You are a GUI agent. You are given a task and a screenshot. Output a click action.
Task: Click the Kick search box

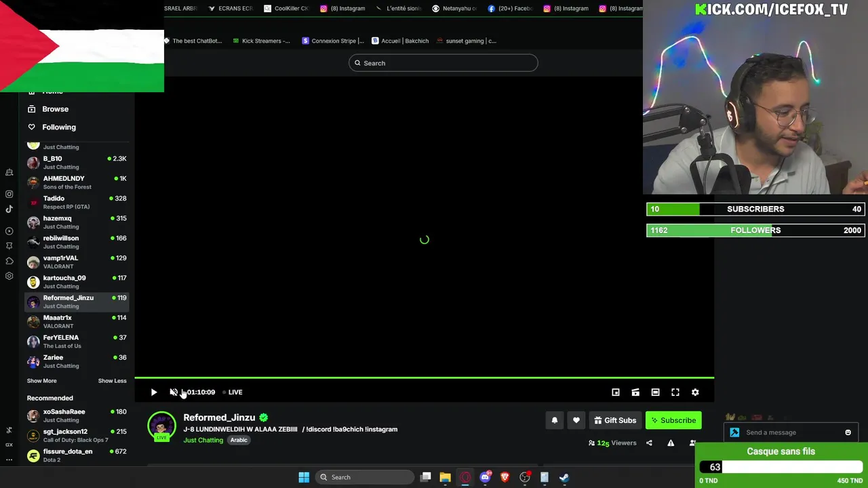[x=443, y=63]
